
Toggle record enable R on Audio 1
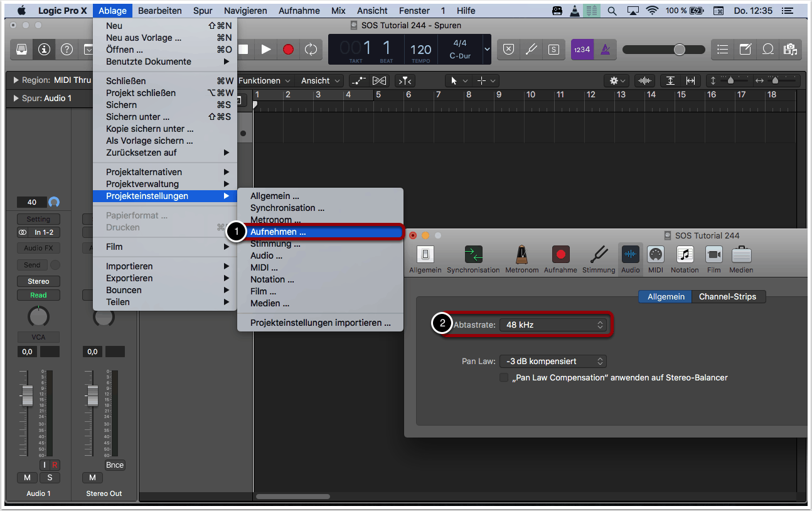(55, 465)
